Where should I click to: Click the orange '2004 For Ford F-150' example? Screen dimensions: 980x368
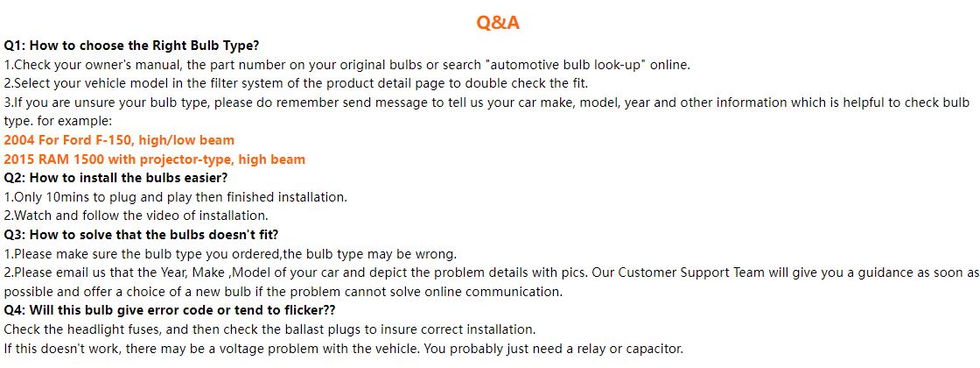coord(119,140)
